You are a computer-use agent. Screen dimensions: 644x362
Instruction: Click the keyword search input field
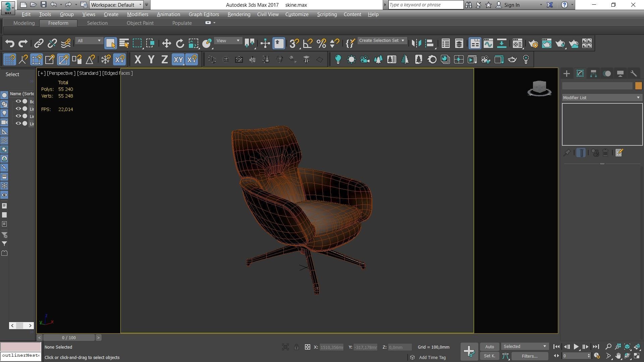click(426, 5)
